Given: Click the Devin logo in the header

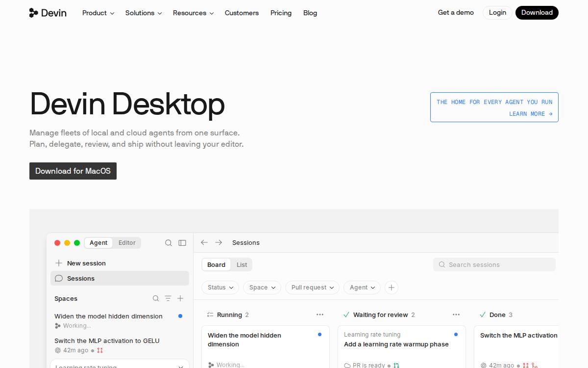Looking at the screenshot, I should [48, 13].
